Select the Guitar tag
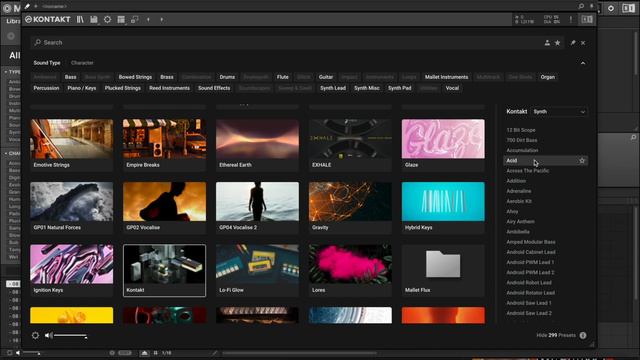640x360 pixels. point(326,77)
